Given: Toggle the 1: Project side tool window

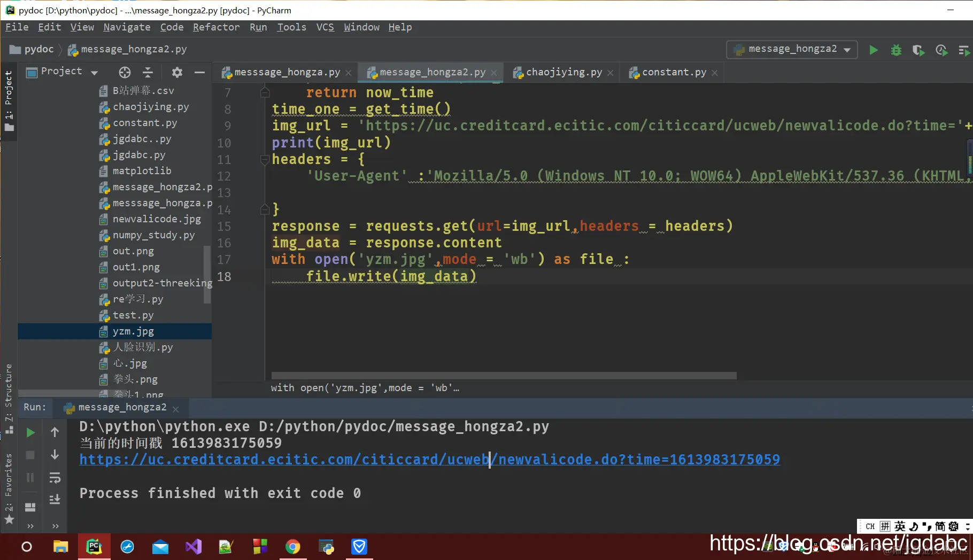Looking at the screenshot, I should coord(9,100).
